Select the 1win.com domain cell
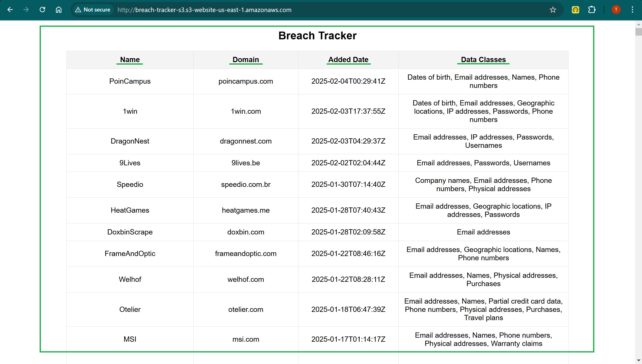Image resolution: width=642 pixels, height=364 pixels. coord(246,111)
